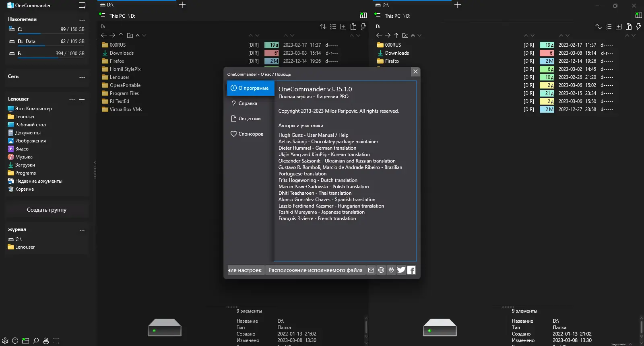
Task: Add new tab in right pane
Action: click(458, 5)
